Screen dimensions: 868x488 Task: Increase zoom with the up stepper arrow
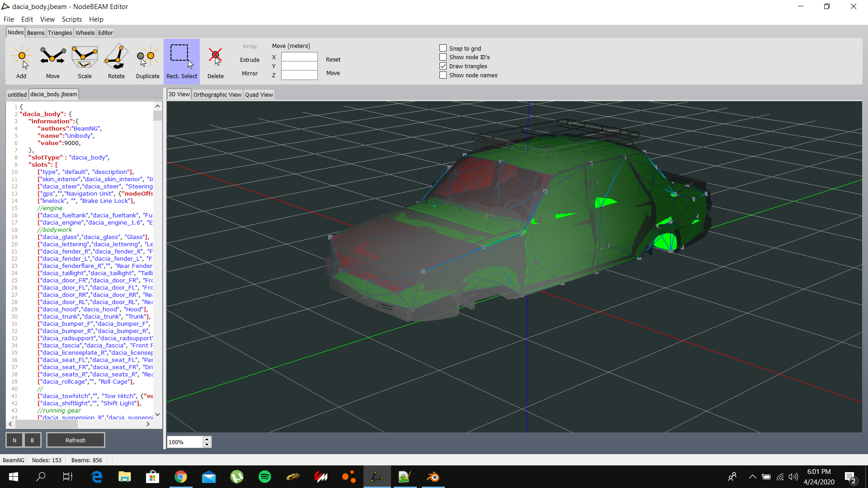click(x=207, y=439)
